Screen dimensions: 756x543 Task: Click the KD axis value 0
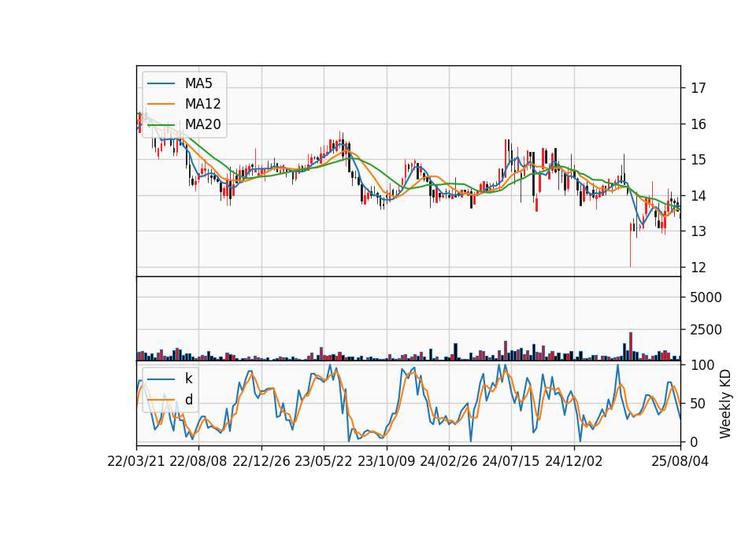(695, 441)
